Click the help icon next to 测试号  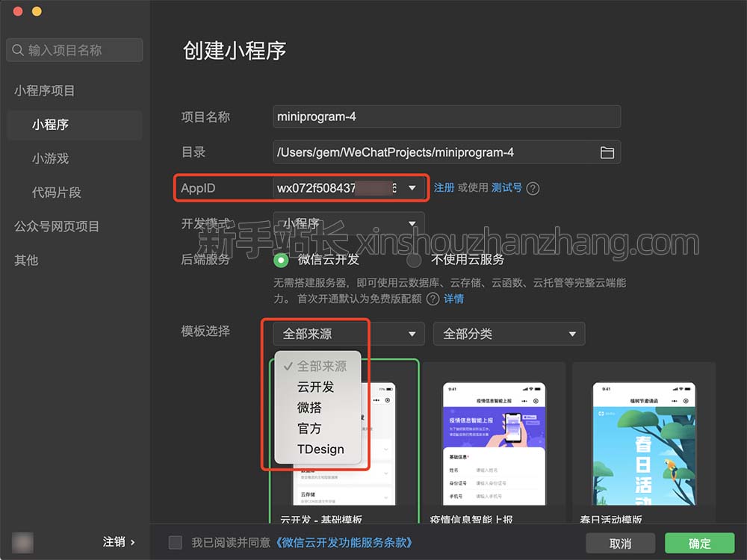pos(533,189)
